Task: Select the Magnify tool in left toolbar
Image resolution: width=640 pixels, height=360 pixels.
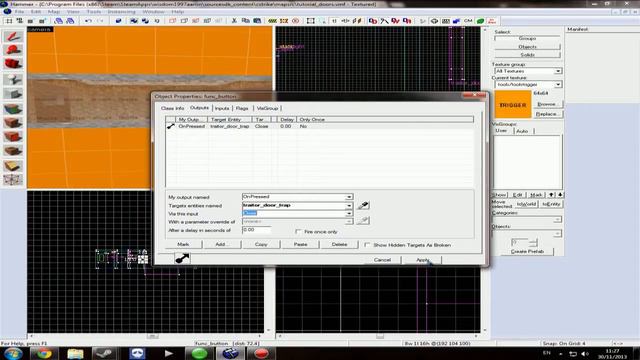Action: 13,50
